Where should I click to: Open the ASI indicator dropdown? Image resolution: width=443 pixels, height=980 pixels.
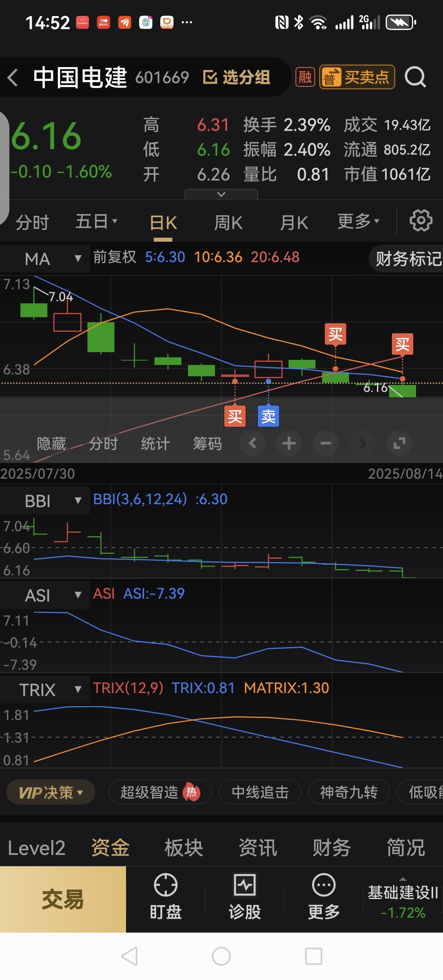45,595
